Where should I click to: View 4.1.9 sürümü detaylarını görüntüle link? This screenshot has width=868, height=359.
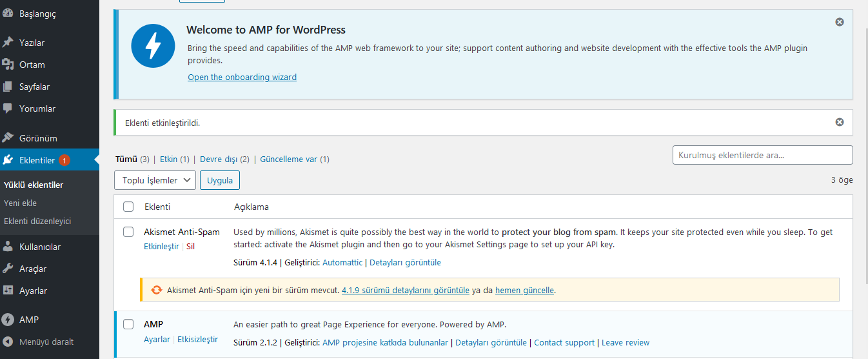pos(406,290)
